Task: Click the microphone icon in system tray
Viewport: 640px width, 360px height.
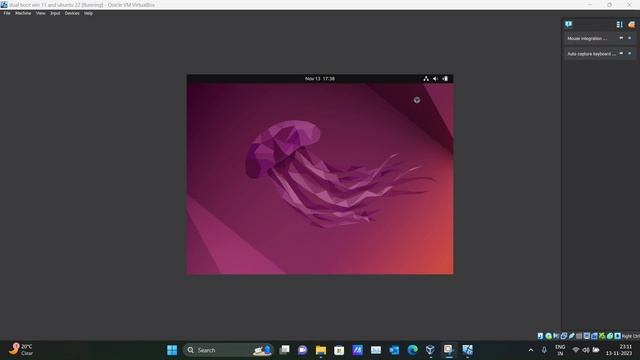Action: point(544,350)
